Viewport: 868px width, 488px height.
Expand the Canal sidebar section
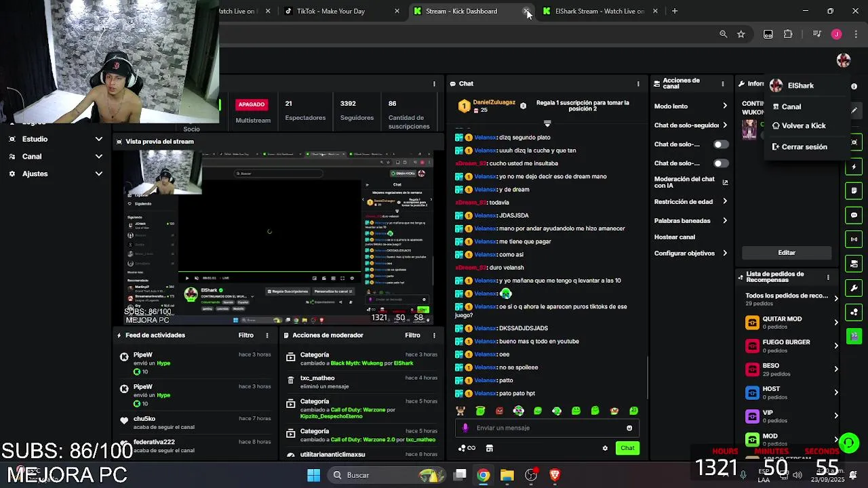coord(54,157)
